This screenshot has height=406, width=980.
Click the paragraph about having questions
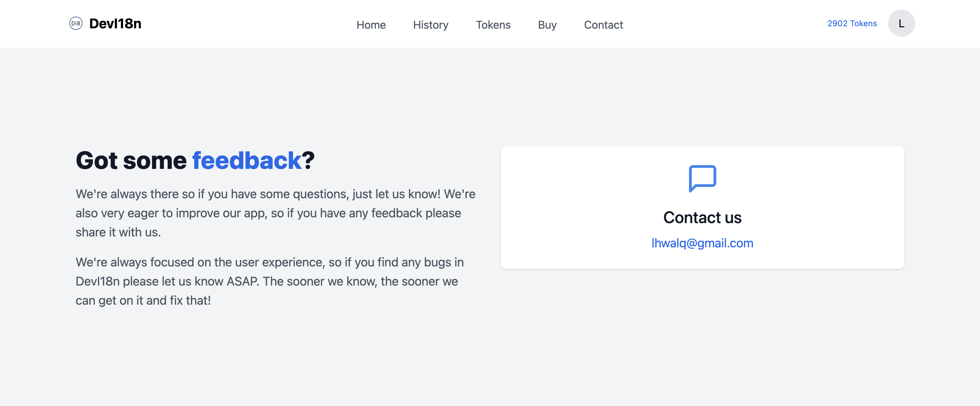(275, 213)
